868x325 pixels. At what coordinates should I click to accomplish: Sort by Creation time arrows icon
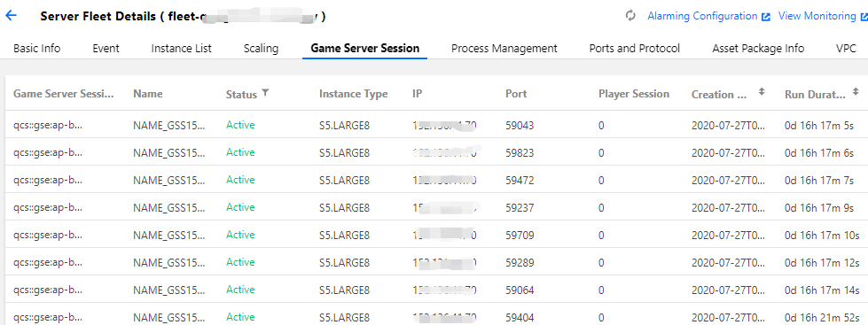[x=761, y=92]
